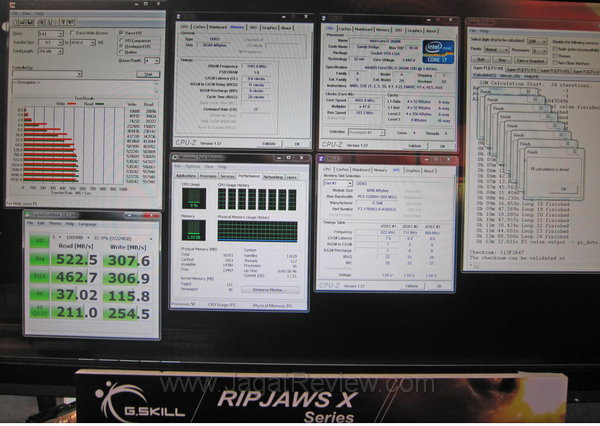Open the Queue Depth dropdown in ATTO
This screenshot has height=426, width=600.
(152, 60)
